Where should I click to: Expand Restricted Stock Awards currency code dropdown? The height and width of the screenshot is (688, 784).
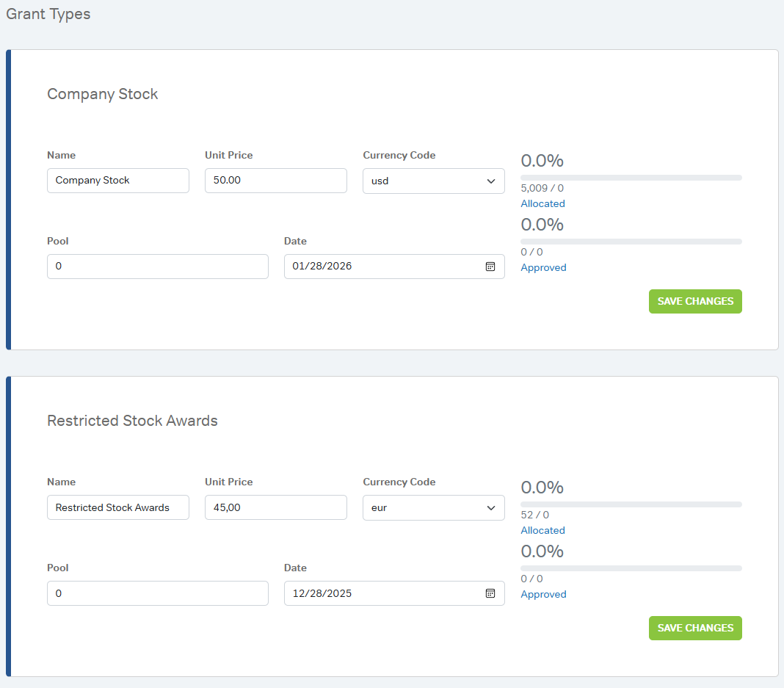433,508
